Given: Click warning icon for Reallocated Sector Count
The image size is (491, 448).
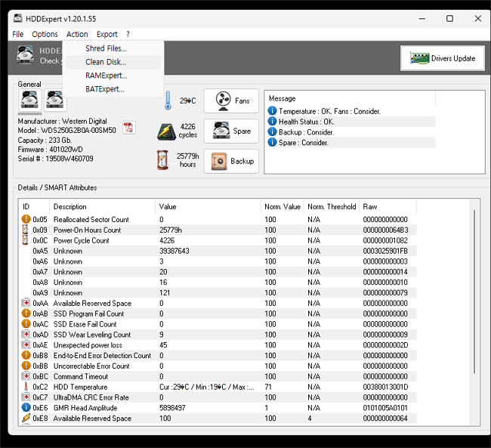Looking at the screenshot, I should (26, 219).
